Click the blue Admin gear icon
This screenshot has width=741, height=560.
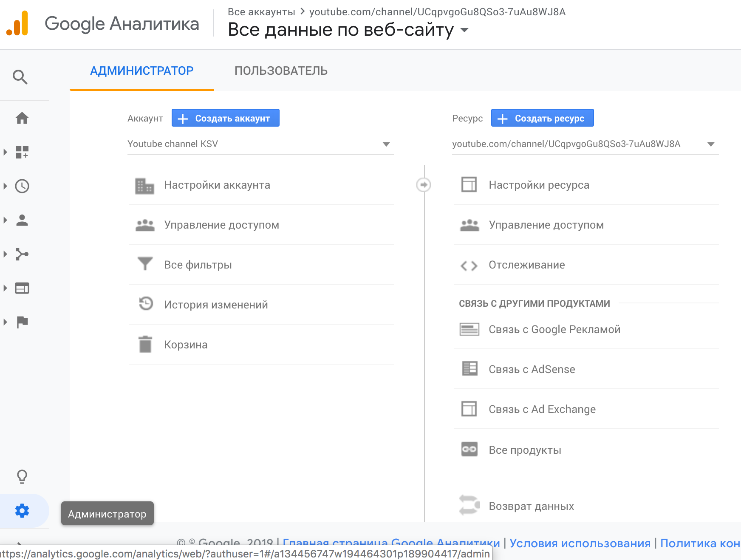[x=22, y=511]
